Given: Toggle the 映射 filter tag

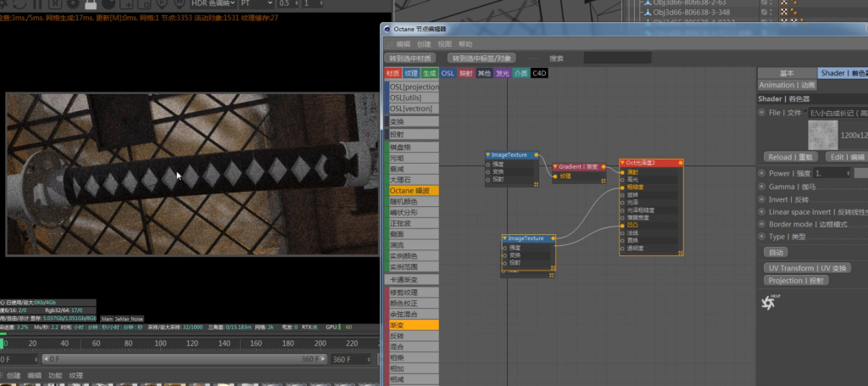Looking at the screenshot, I should tap(466, 73).
